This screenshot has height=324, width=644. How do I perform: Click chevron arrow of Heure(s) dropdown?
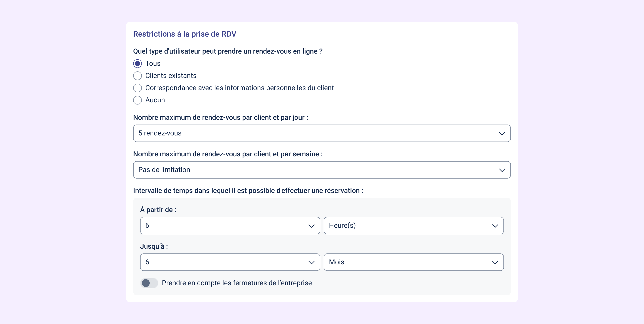click(495, 226)
